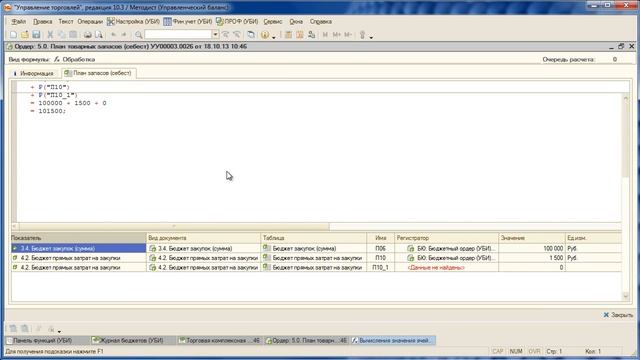The width and height of the screenshot is (640, 360).
Task: Click the 1 500 value cell
Action: click(532, 258)
